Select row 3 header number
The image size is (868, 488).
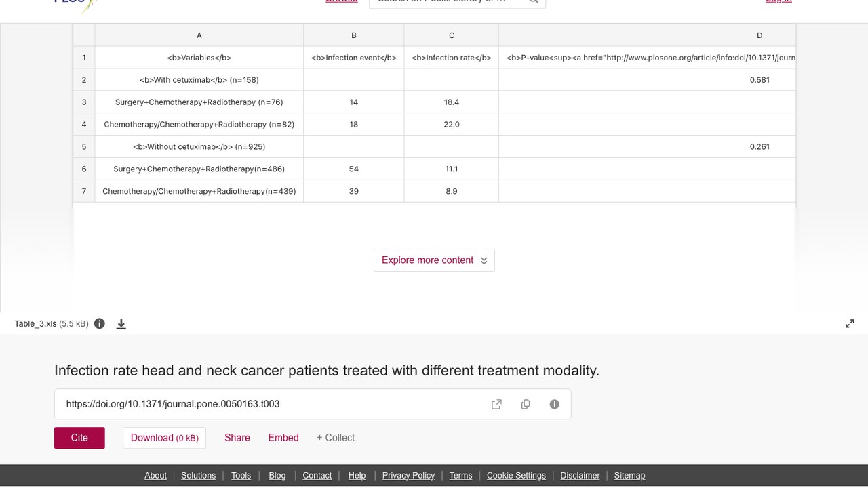(84, 102)
